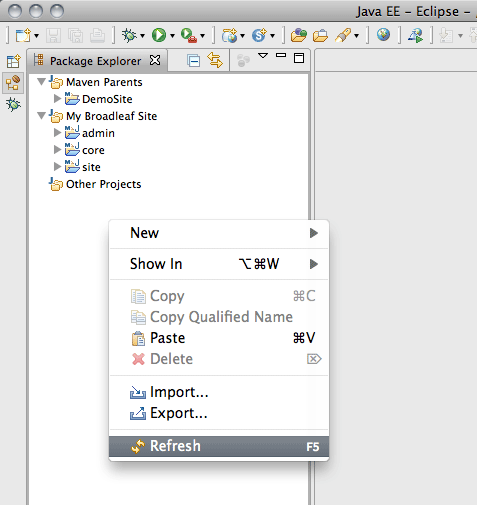The width and height of the screenshot is (477, 505).
Task: Click the Open Task folder icon
Action: (x=320, y=35)
